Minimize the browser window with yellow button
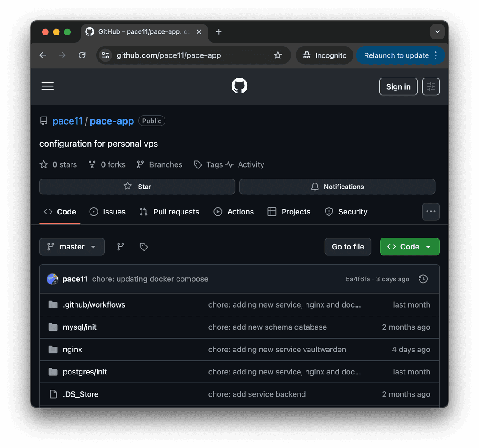This screenshot has height=448, width=479. 56,32
